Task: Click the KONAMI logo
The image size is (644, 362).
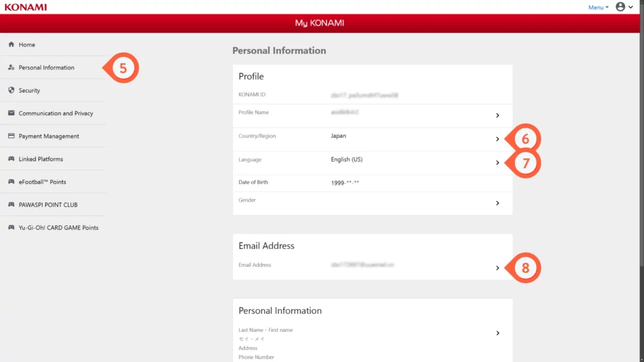Action: (25, 7)
